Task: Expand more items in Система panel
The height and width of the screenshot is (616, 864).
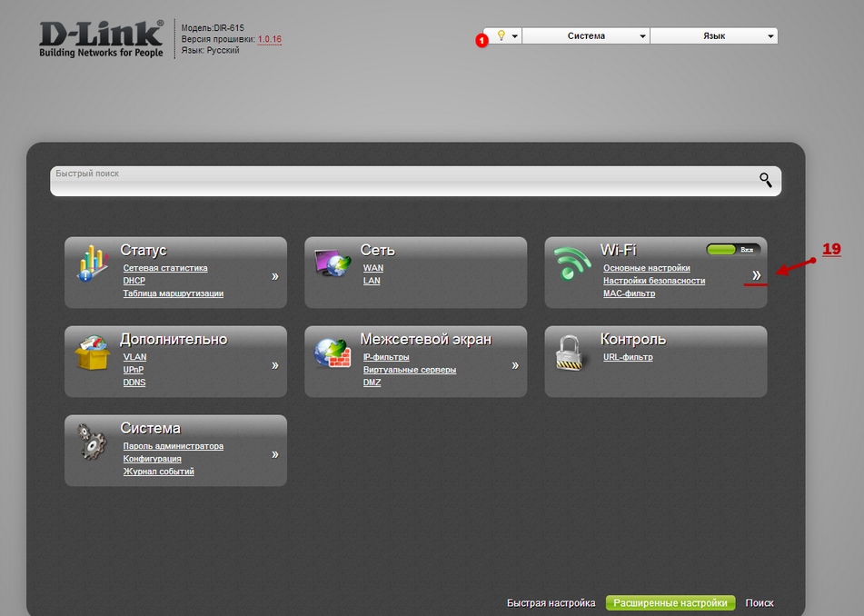Action: coord(275,455)
